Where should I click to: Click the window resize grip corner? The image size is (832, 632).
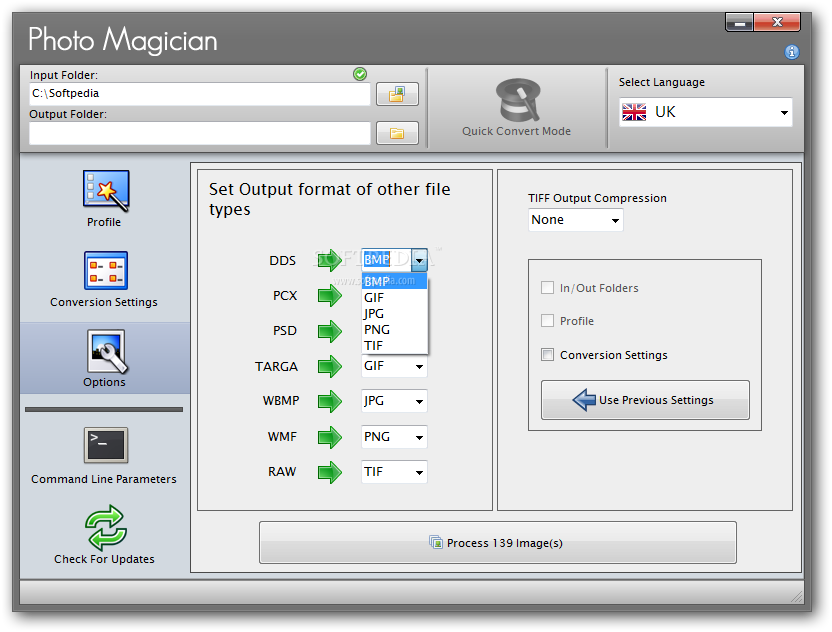796,597
